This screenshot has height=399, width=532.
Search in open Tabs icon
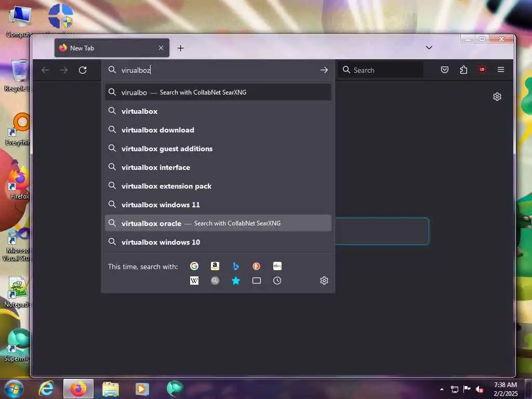pos(257,281)
